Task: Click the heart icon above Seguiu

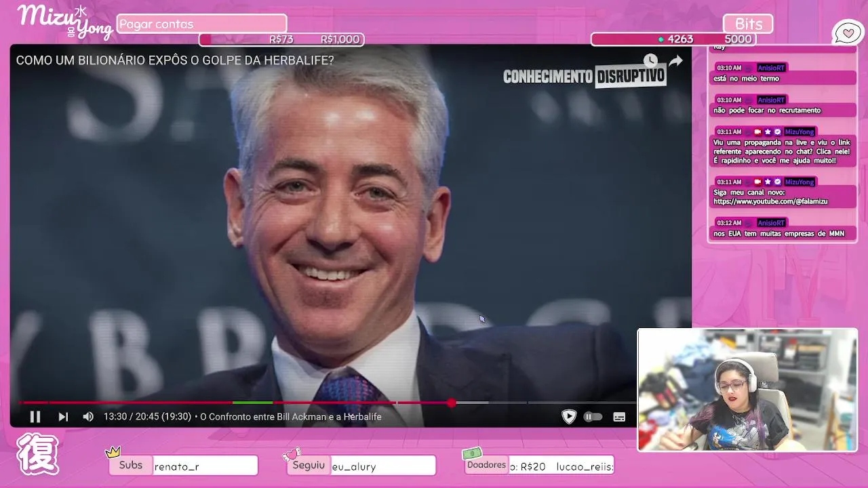Action: click(x=292, y=453)
